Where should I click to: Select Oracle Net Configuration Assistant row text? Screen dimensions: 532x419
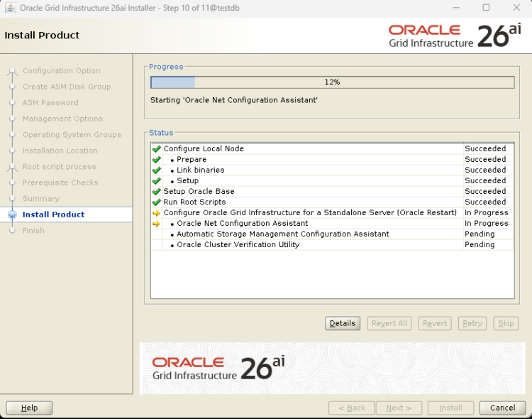tap(243, 223)
